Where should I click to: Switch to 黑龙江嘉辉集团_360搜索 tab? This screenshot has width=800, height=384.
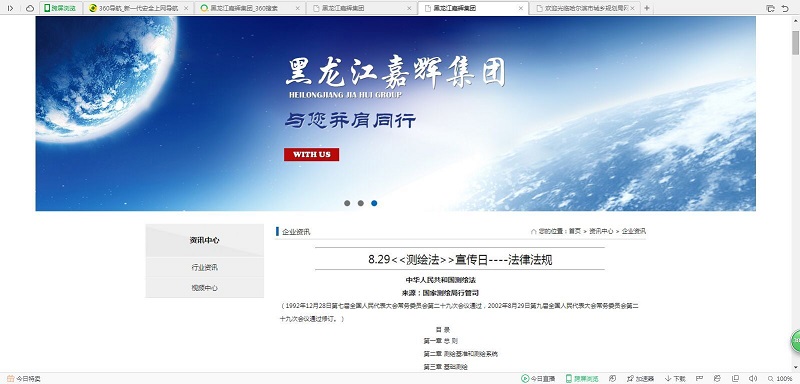click(x=250, y=8)
